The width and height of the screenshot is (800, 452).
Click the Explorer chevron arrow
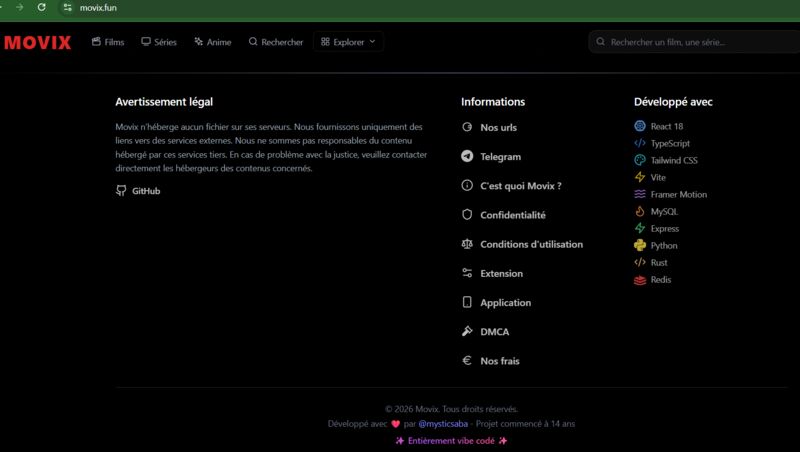tap(372, 42)
